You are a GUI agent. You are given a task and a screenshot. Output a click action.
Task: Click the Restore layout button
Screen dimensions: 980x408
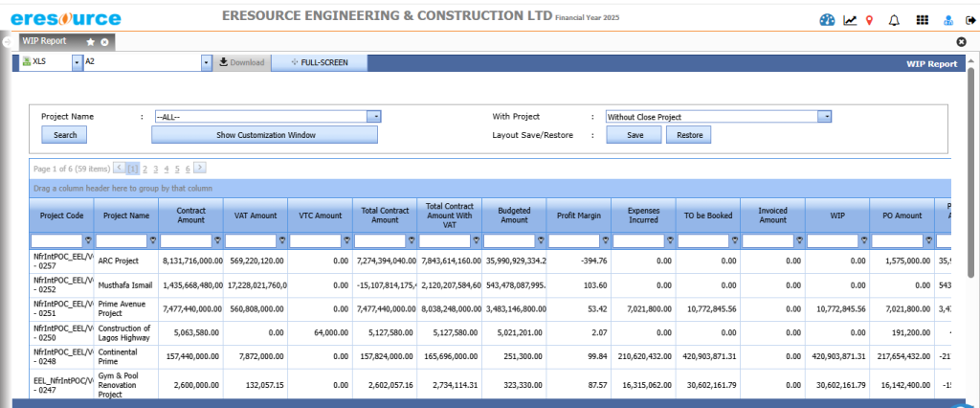pos(689,135)
